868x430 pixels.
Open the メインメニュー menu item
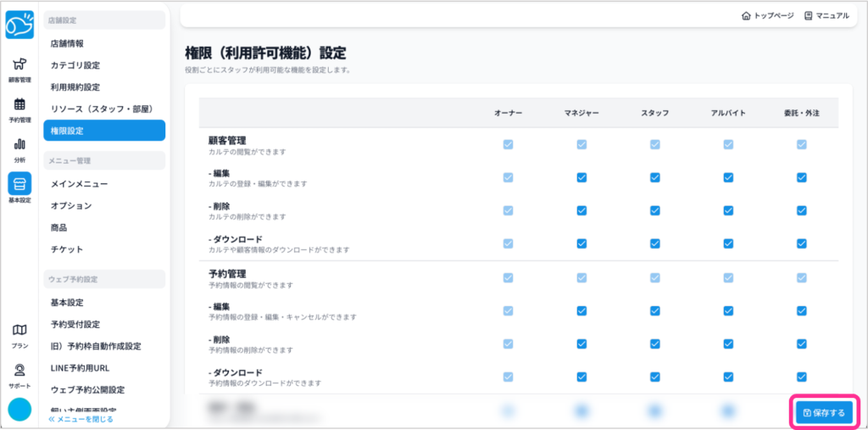point(79,183)
